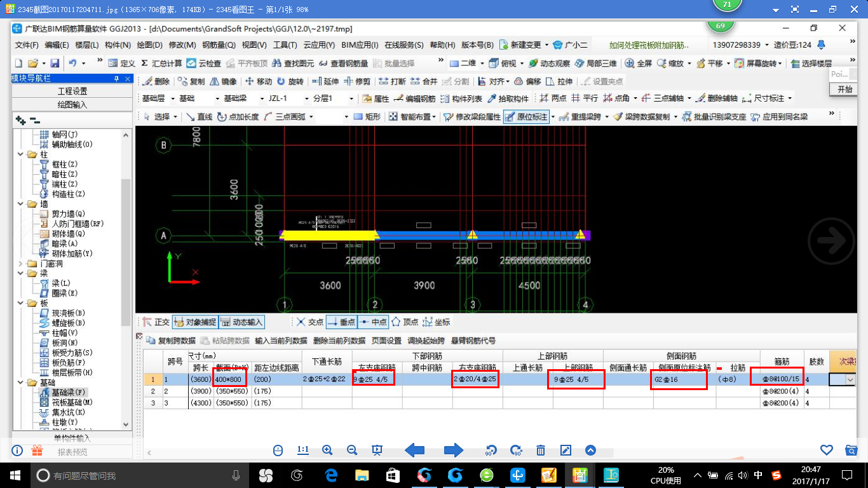Toggle 坐标 coordinate snap
The width and height of the screenshot is (868, 488).
click(x=437, y=322)
